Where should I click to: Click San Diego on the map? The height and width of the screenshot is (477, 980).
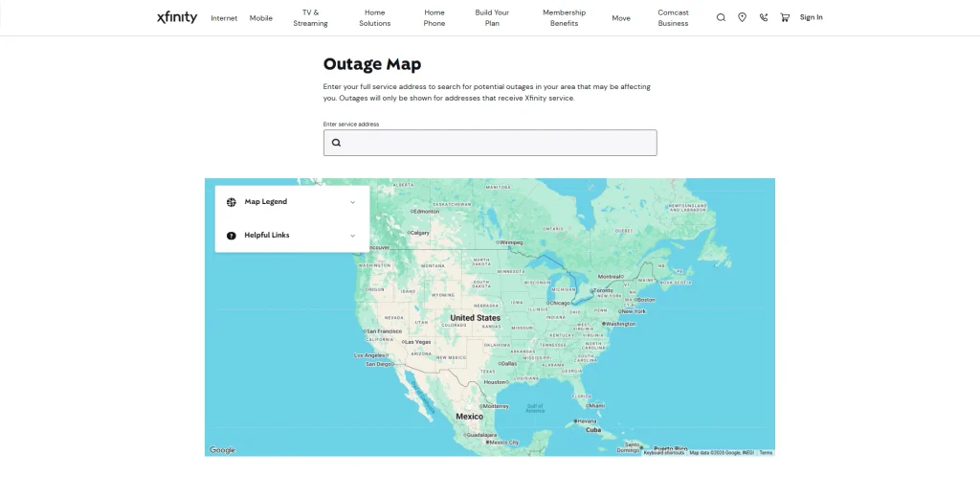(379, 363)
